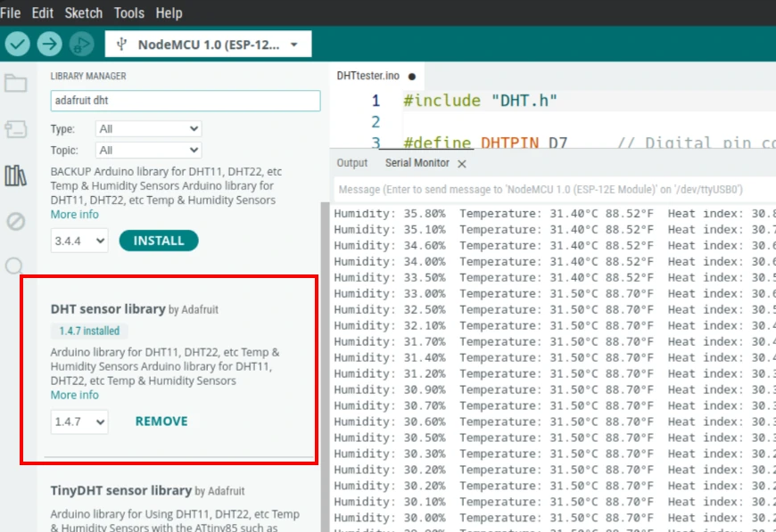Select the Serial Monitor tab
776x532 pixels.
(x=417, y=163)
